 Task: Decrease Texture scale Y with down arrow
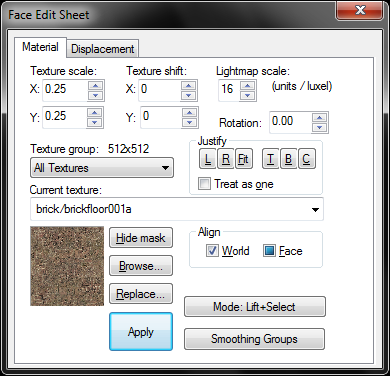95,123
